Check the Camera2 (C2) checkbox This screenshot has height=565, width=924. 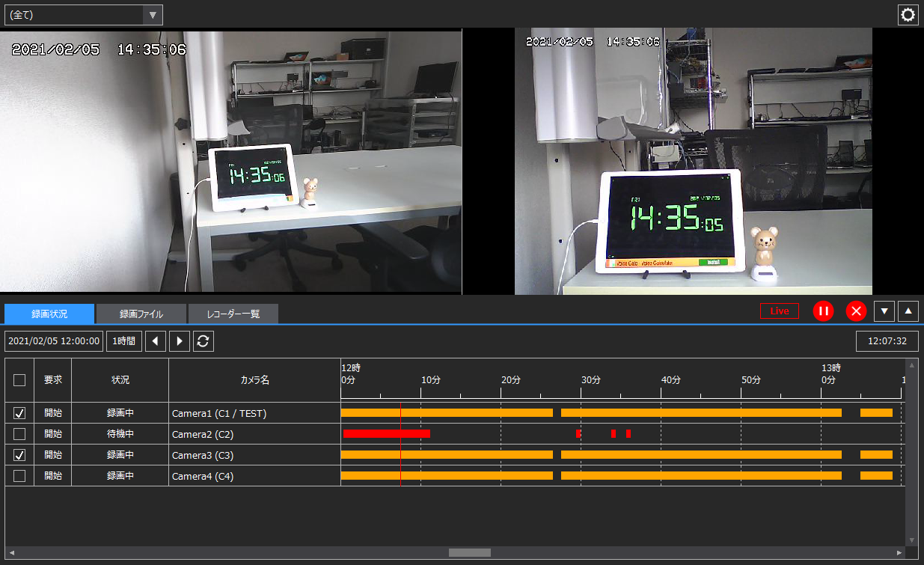coord(19,433)
